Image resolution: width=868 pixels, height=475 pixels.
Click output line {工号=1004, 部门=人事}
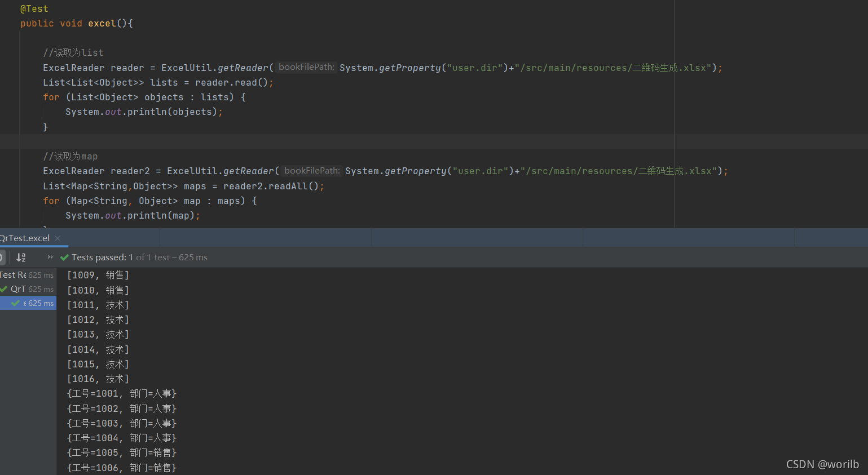point(122,438)
